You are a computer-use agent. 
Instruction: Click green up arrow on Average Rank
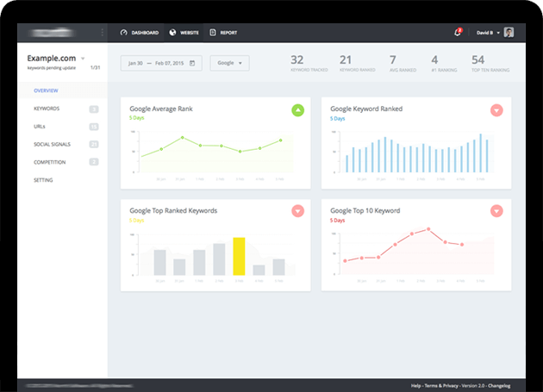(x=298, y=110)
